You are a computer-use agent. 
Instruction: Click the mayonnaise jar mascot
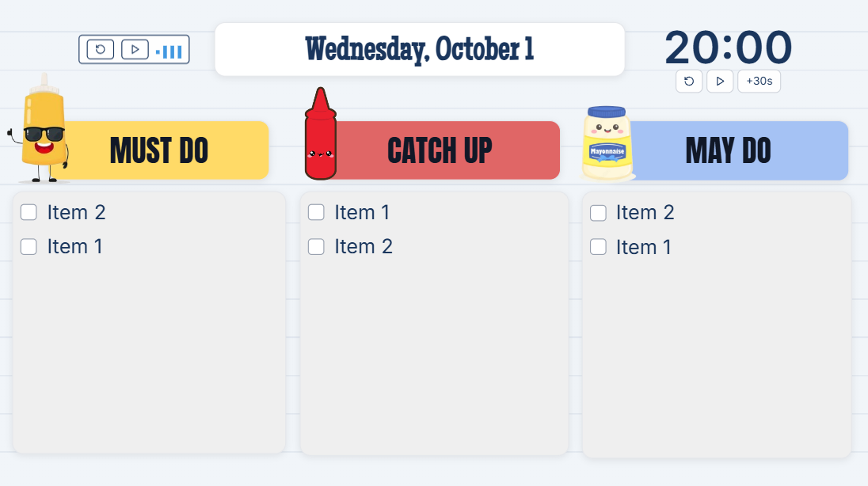[x=607, y=144]
